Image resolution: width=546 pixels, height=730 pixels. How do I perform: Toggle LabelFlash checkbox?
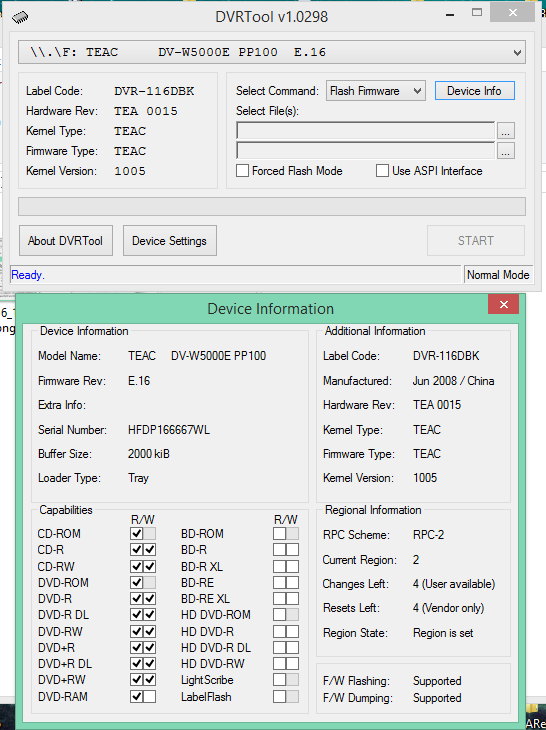(x=279, y=697)
